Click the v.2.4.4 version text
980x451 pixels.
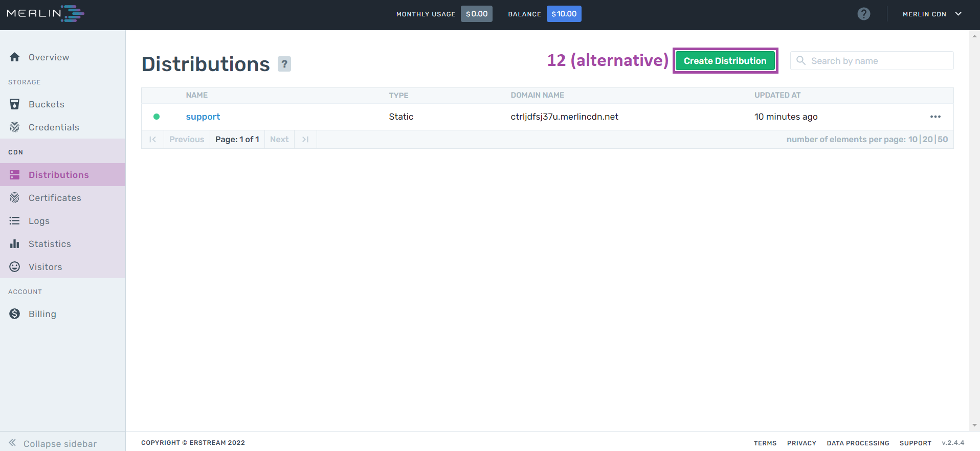click(x=953, y=443)
